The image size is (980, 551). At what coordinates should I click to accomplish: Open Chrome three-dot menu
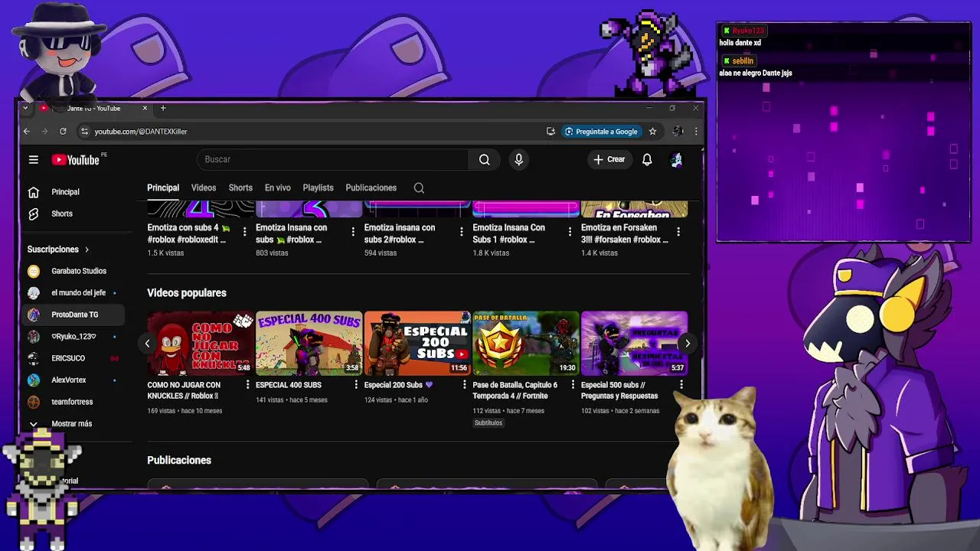[695, 132]
